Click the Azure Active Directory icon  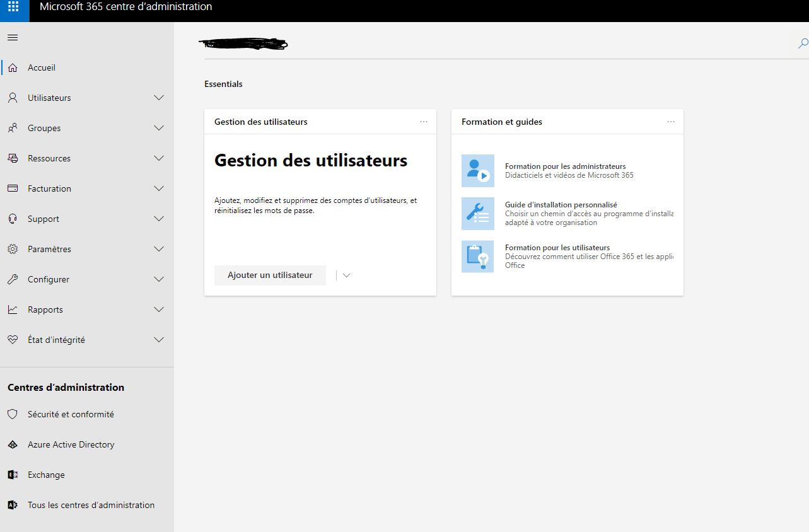point(13,444)
